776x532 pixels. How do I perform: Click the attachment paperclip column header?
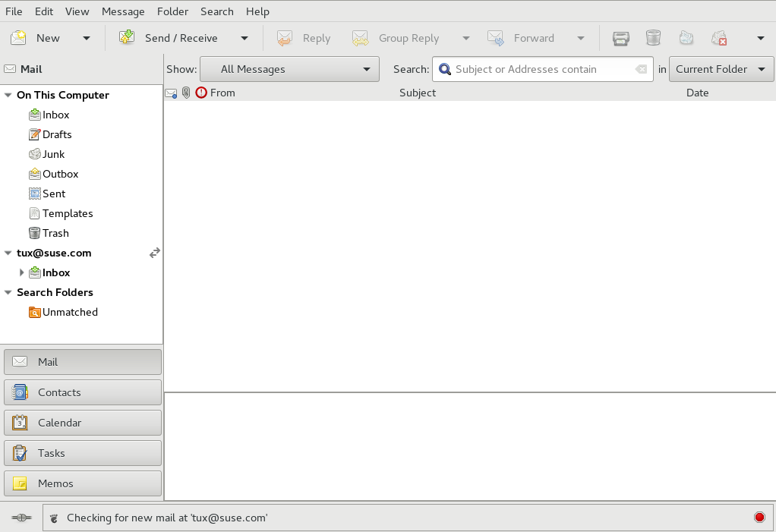coord(186,93)
